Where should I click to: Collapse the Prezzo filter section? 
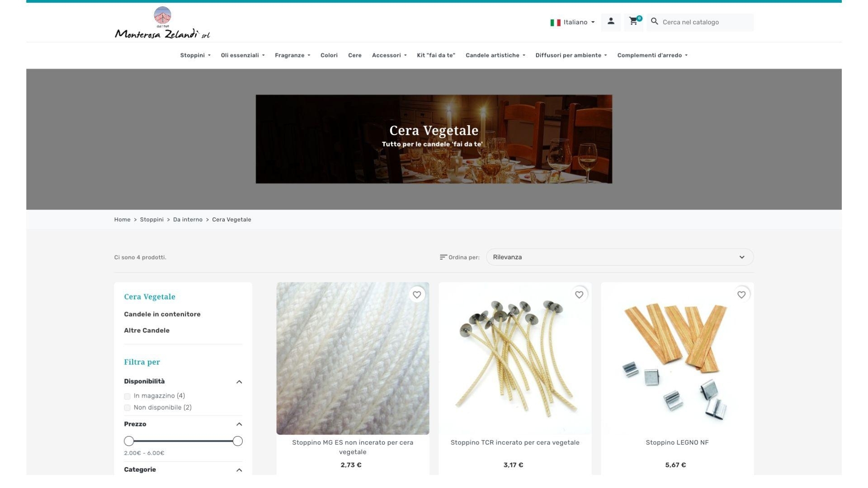[x=239, y=424]
